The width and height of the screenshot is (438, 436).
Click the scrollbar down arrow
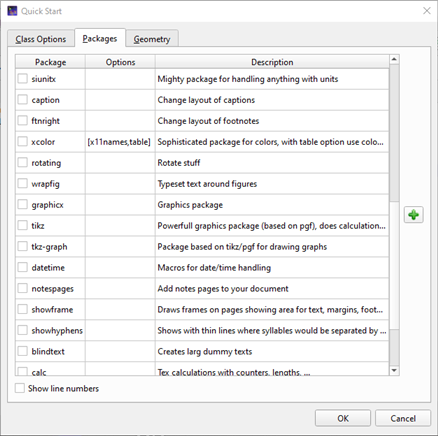394,370
